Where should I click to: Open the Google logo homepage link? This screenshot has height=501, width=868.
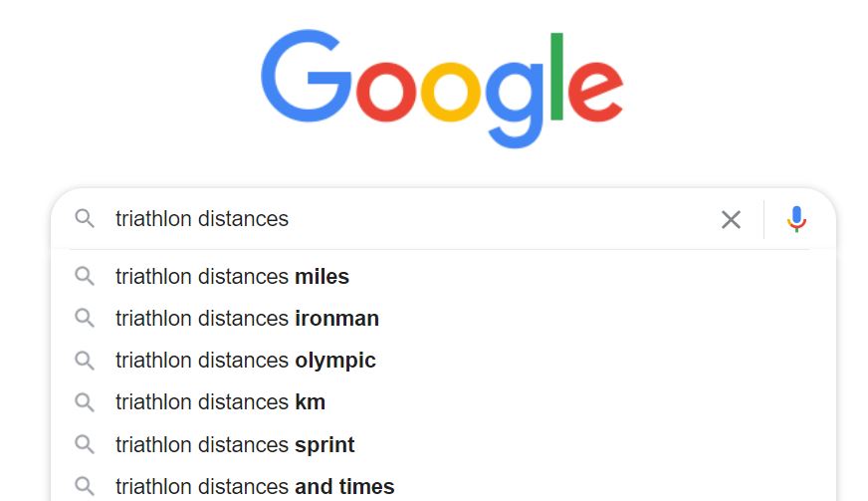click(442, 89)
